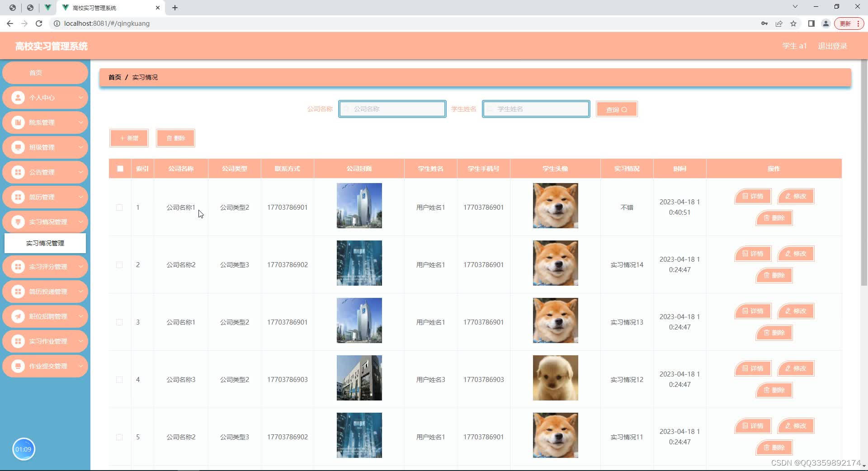Focus the 公司名称 search input
Image resolution: width=868 pixels, height=471 pixels.
pos(392,109)
